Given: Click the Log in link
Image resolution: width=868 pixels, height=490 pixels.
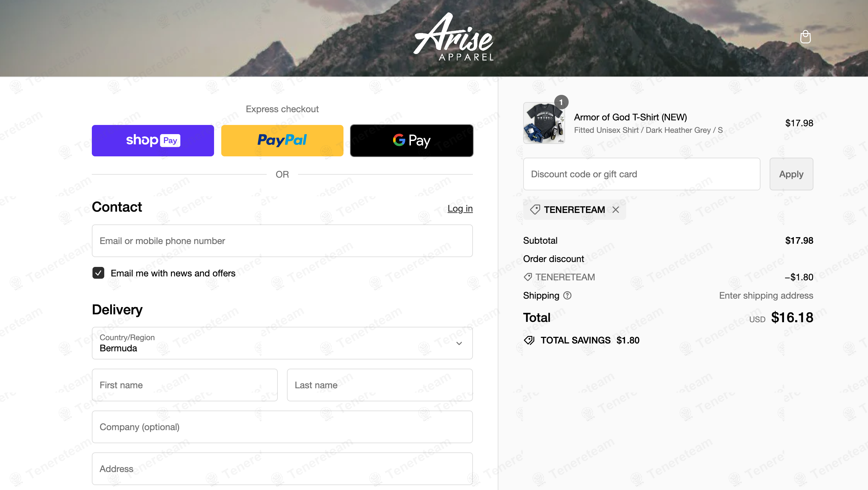Looking at the screenshot, I should (460, 208).
